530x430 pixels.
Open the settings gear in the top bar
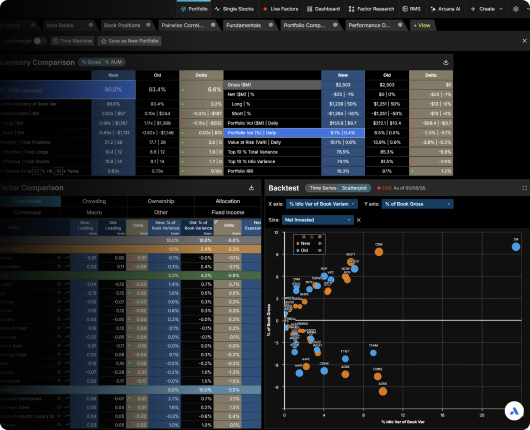click(515, 9)
